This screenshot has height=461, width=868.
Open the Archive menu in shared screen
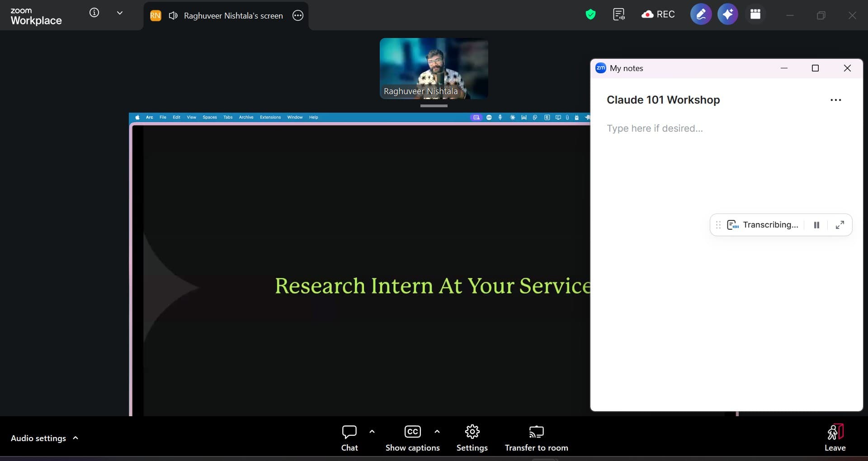246,117
